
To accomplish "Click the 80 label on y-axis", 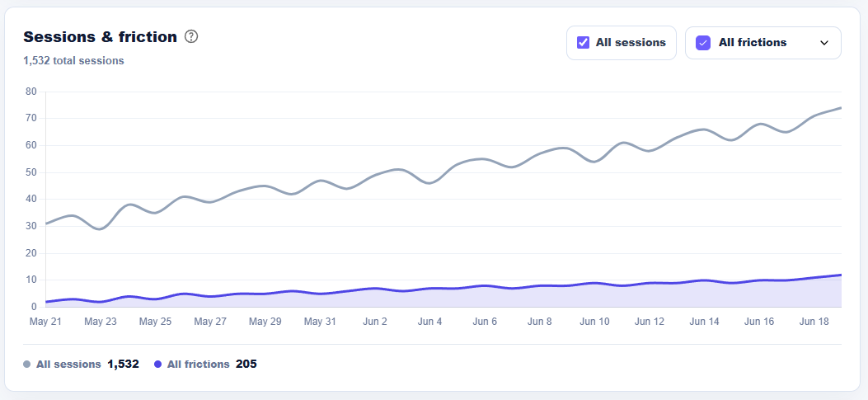I will (x=31, y=92).
